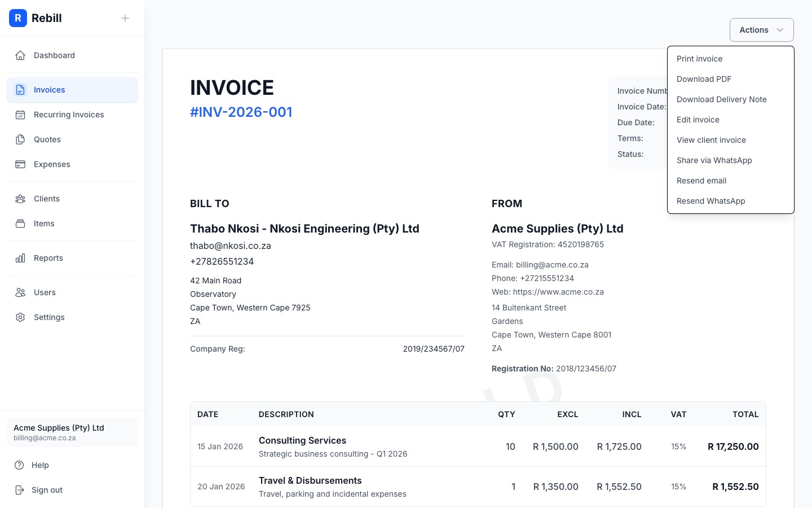Select the Quotes pages icon
The height and width of the screenshot is (508, 812).
tap(20, 139)
